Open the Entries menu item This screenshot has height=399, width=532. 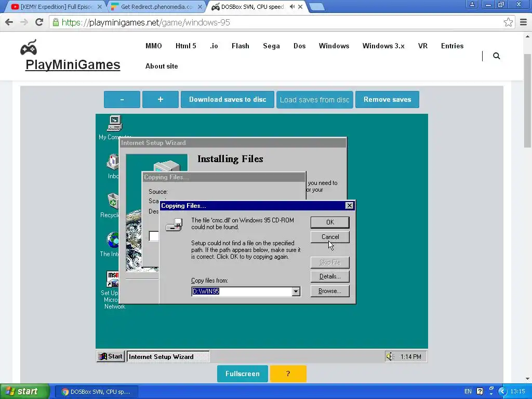pos(452,46)
